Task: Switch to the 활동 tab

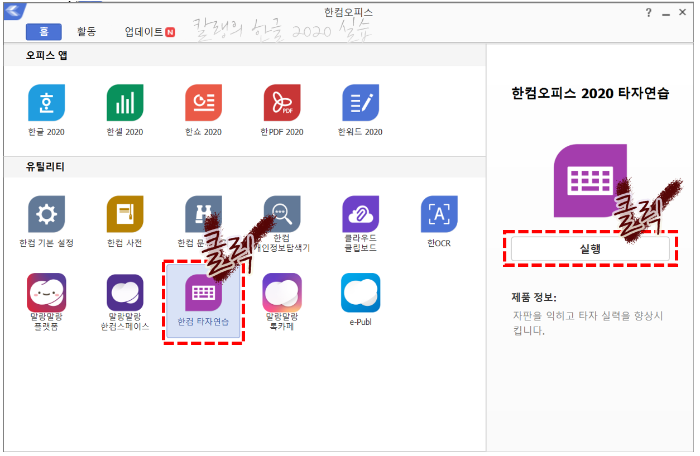Action: 87,31
